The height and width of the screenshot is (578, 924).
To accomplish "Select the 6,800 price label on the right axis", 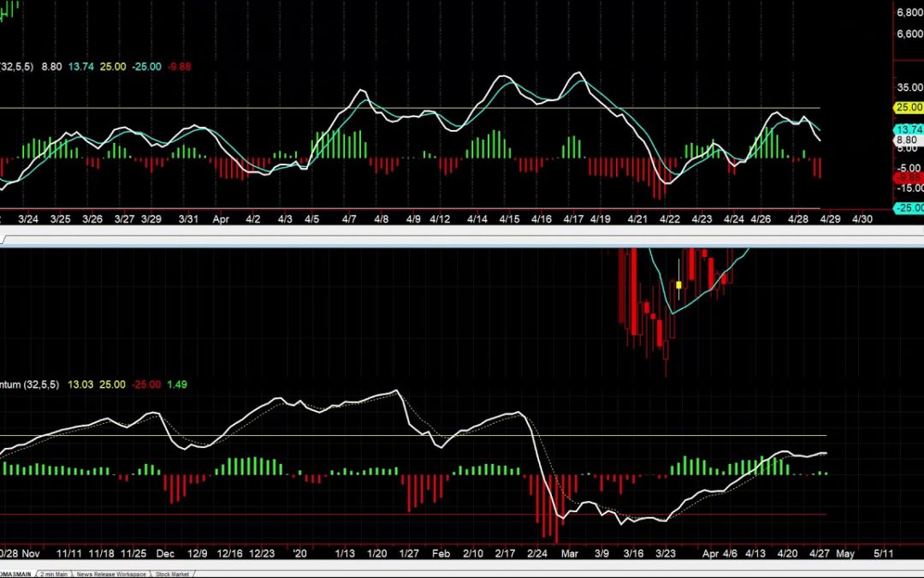I will [x=909, y=12].
